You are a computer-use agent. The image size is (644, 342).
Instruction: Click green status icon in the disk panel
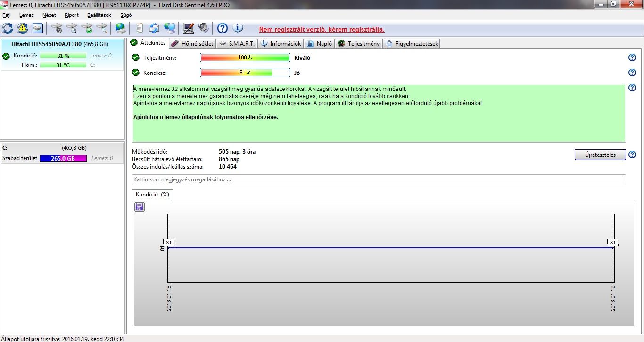(x=6, y=56)
